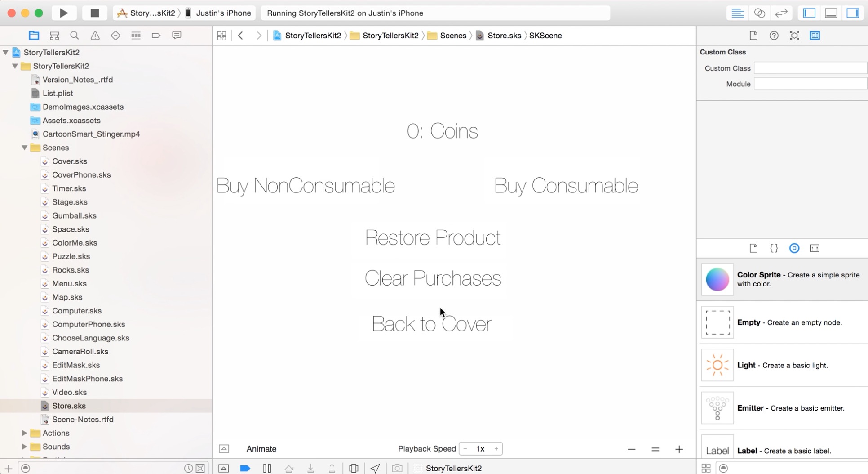The height and width of the screenshot is (474, 868).
Task: Open the Find navigator magnifier icon
Action: click(75, 36)
